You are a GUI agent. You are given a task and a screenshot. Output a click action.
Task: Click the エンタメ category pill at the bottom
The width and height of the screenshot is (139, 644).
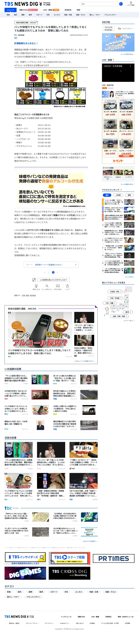tap(79, 592)
